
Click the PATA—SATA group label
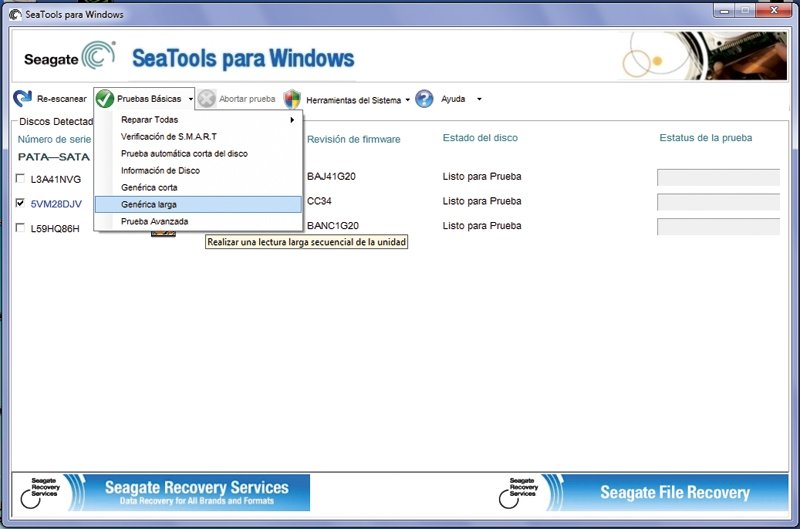coord(54,157)
